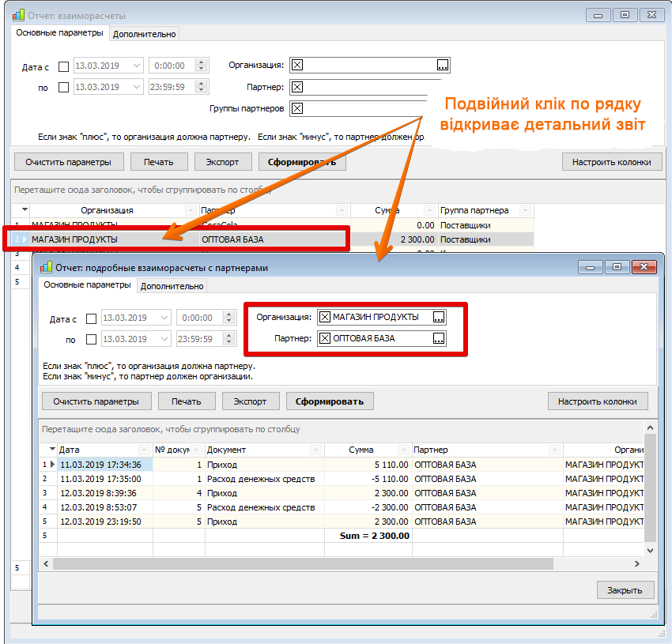This screenshot has height=644, width=672.
Task: Open filter dropdown of 'Документ' column
Action: tap(316, 450)
